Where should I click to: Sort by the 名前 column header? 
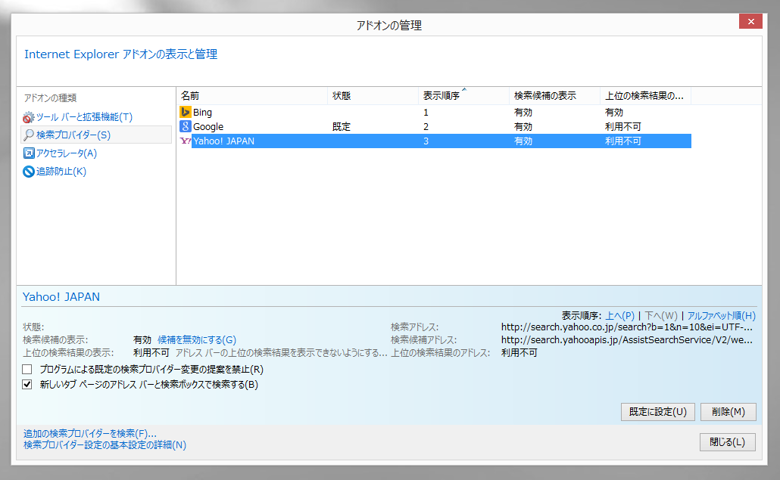[x=252, y=96]
